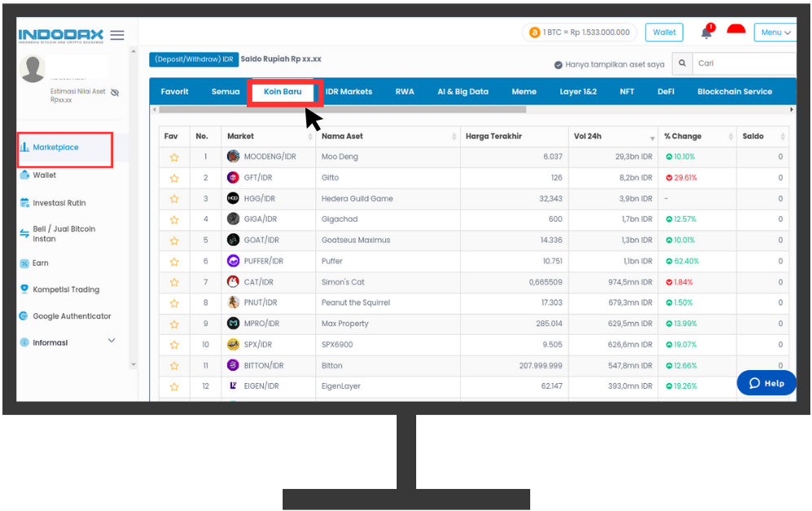
Task: Sort table by Market column
Action: click(310, 136)
